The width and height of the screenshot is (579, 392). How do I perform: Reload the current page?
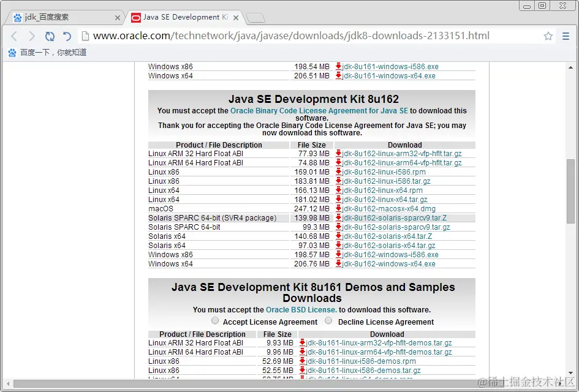50,36
